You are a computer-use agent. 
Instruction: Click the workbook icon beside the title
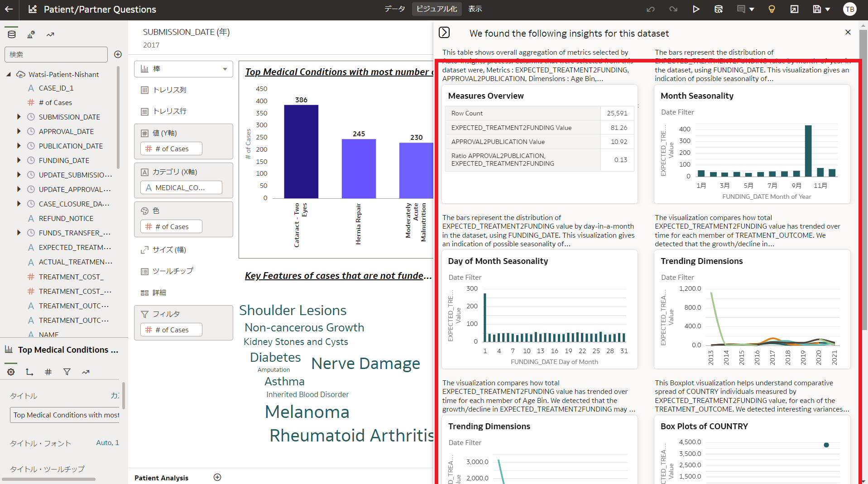tap(33, 9)
